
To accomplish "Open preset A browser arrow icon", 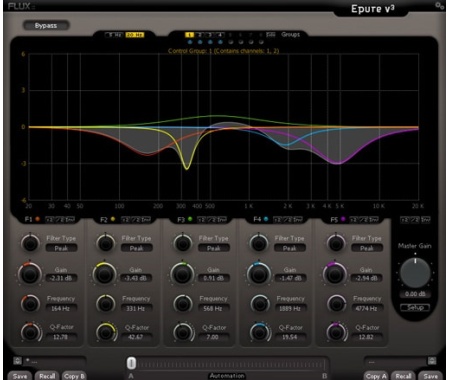I will pyautogui.click(x=17, y=361).
